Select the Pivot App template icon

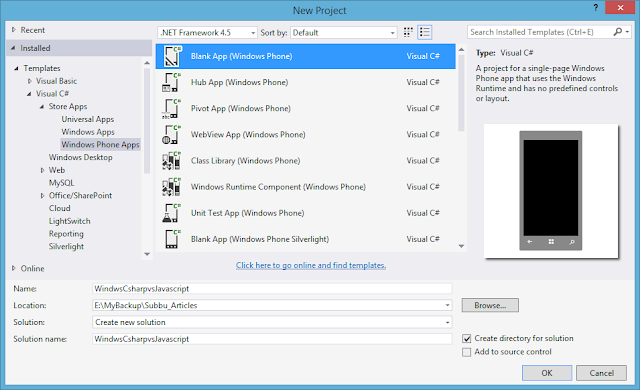172,108
